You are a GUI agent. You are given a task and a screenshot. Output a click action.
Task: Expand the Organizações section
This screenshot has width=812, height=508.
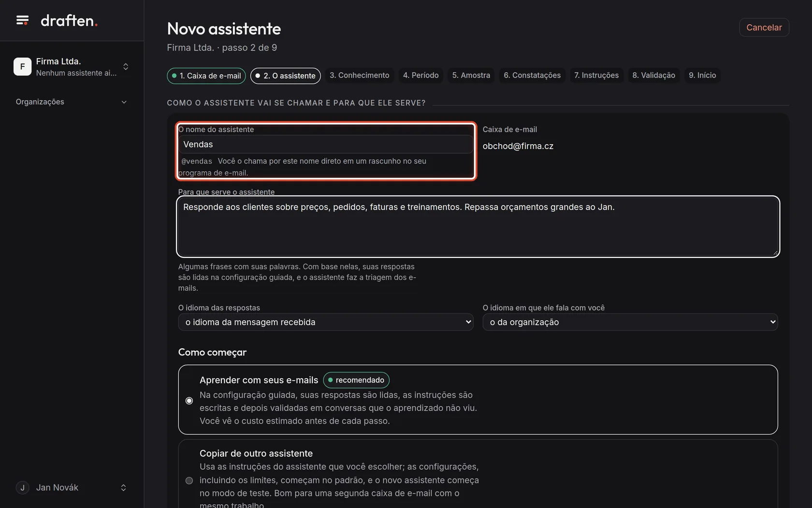click(x=72, y=102)
